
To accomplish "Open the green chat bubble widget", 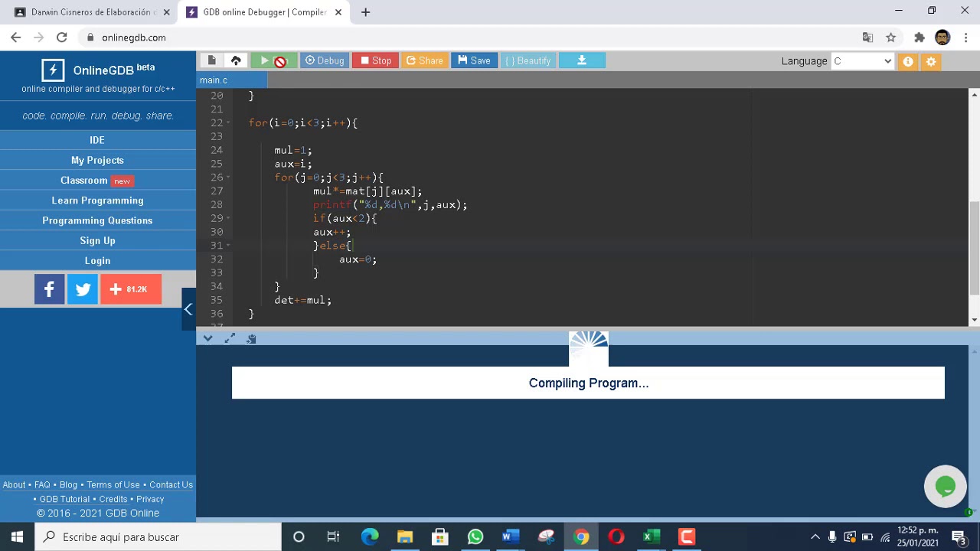I will pyautogui.click(x=946, y=487).
